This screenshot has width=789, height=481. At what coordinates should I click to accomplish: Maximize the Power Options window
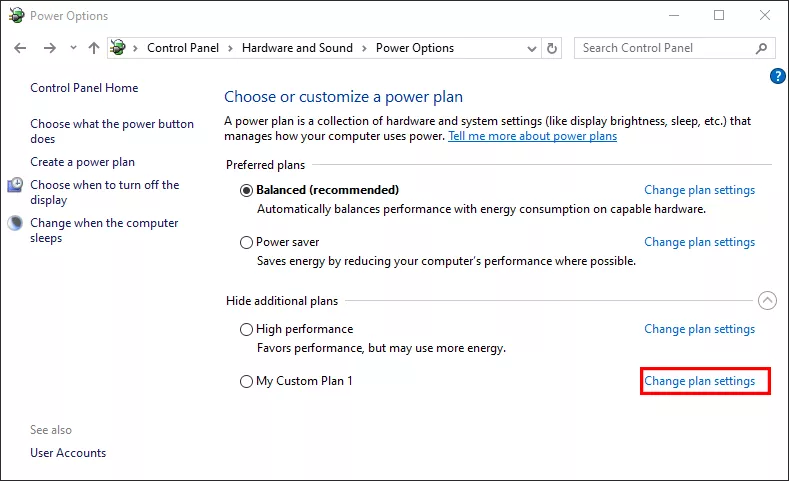[719, 16]
